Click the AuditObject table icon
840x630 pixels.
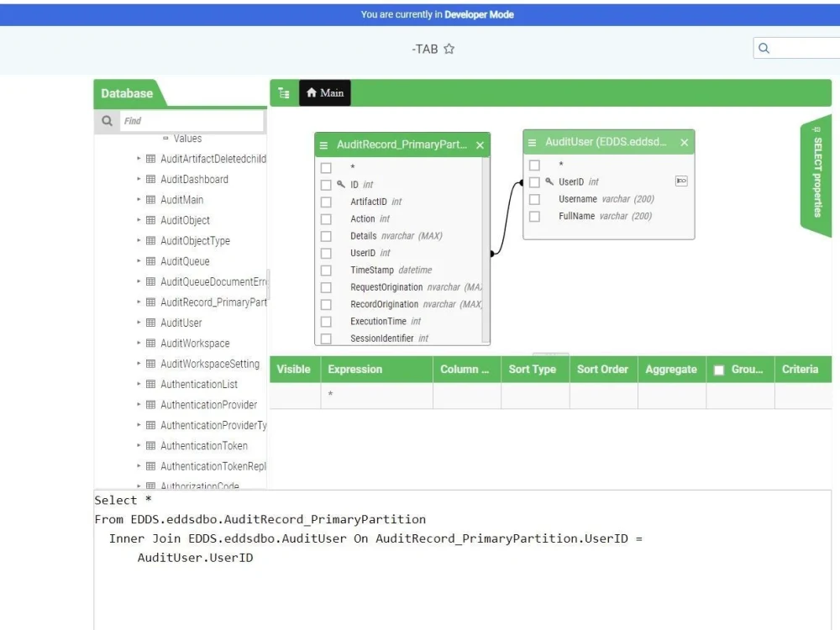[151, 220]
